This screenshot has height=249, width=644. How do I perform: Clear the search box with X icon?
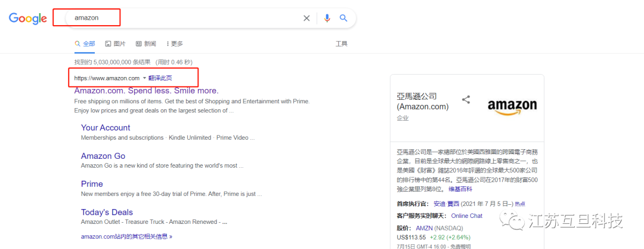point(306,18)
